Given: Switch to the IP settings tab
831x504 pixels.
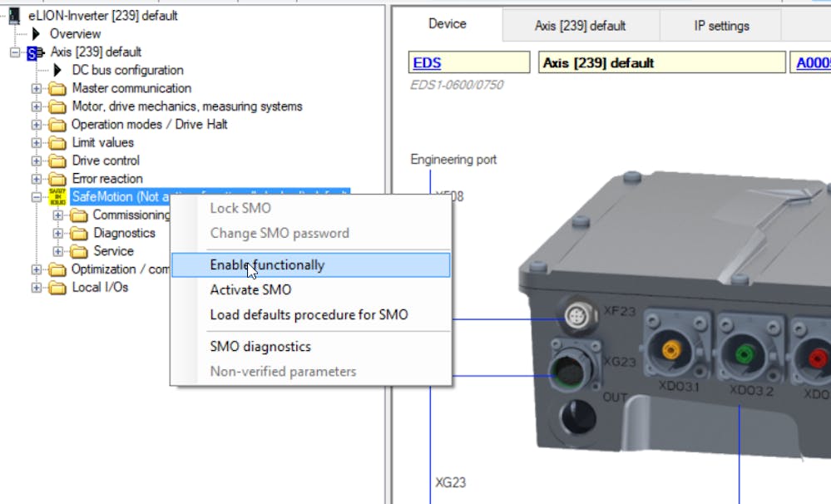Looking at the screenshot, I should [x=721, y=26].
